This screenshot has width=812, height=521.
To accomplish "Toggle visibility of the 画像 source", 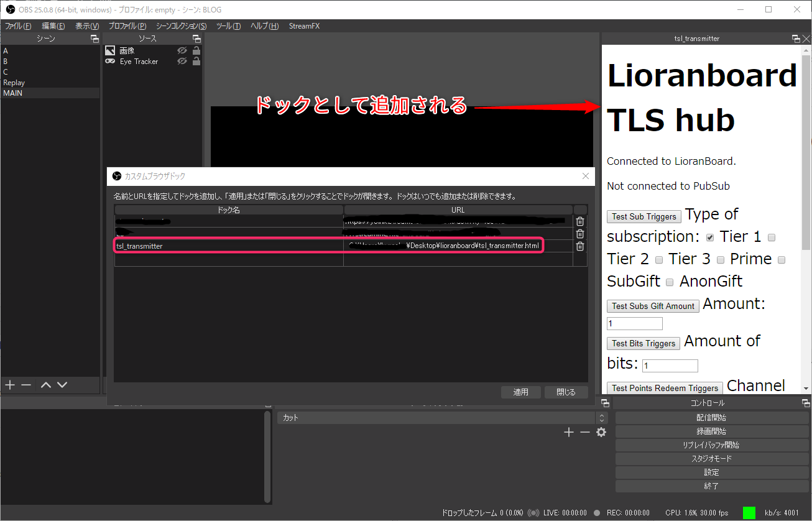I will 182,51.
